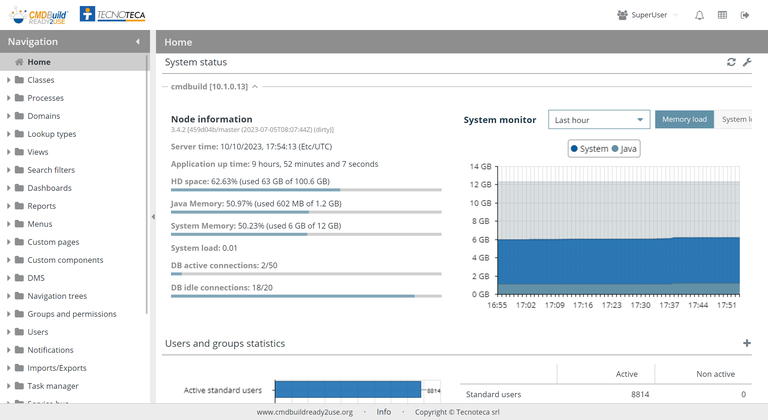
Task: Select Home in navigation
Action: pos(73,62)
